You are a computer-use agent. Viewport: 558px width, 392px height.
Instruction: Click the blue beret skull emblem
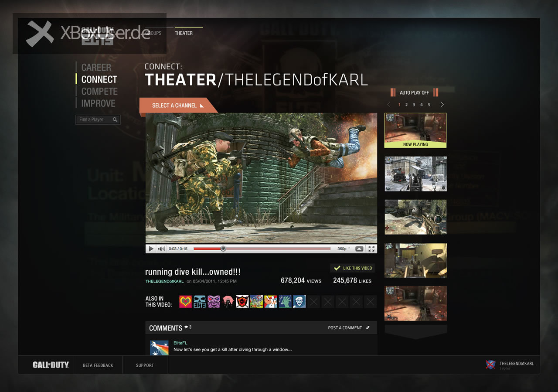(299, 301)
